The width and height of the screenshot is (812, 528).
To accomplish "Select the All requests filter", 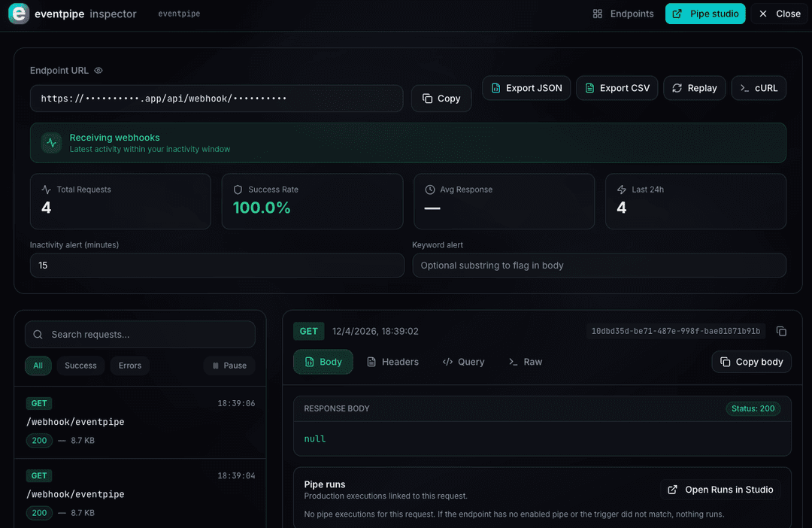I will click(38, 366).
